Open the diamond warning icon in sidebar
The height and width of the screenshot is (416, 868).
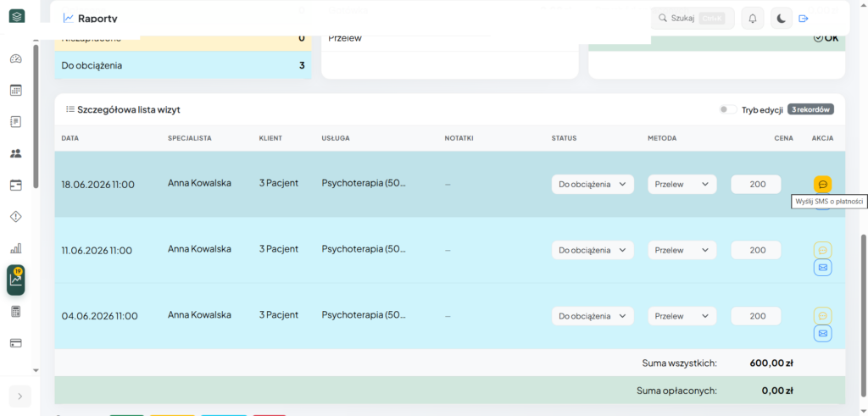pyautogui.click(x=16, y=217)
